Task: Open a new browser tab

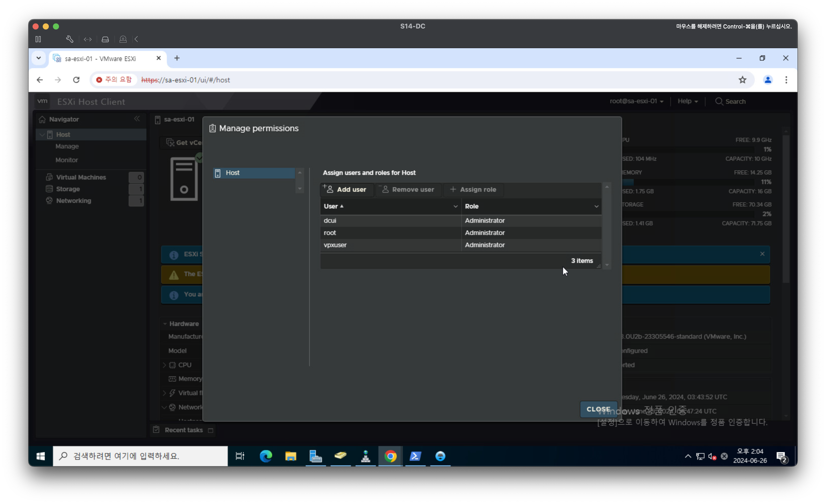Action: coord(177,58)
